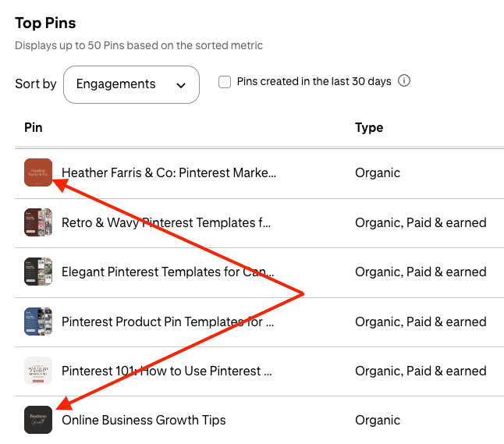Click the Pin column header
504x444 pixels.
[34, 127]
